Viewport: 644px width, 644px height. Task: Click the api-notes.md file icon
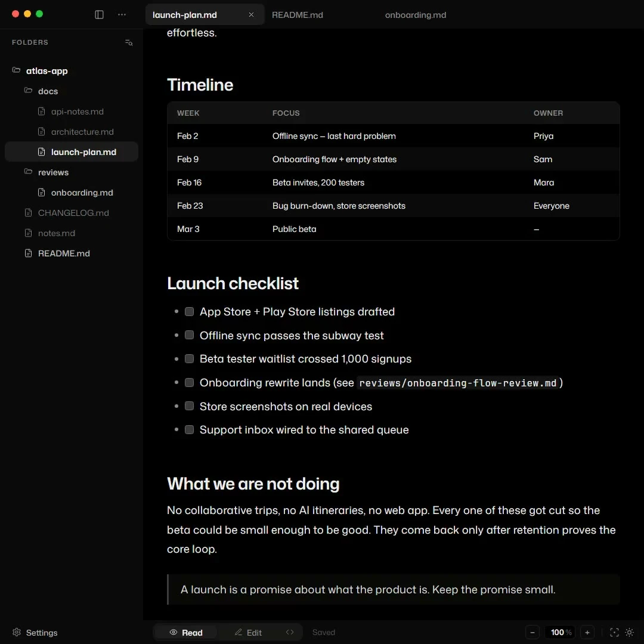[x=42, y=112]
